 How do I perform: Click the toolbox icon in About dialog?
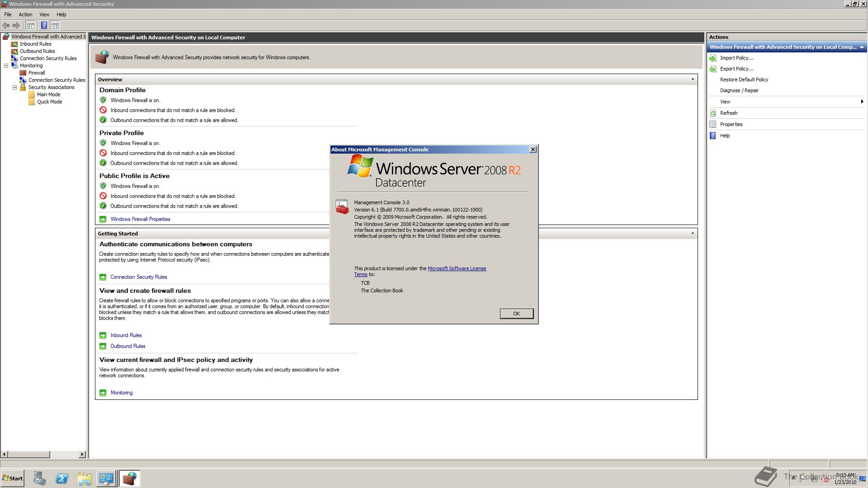[x=342, y=207]
